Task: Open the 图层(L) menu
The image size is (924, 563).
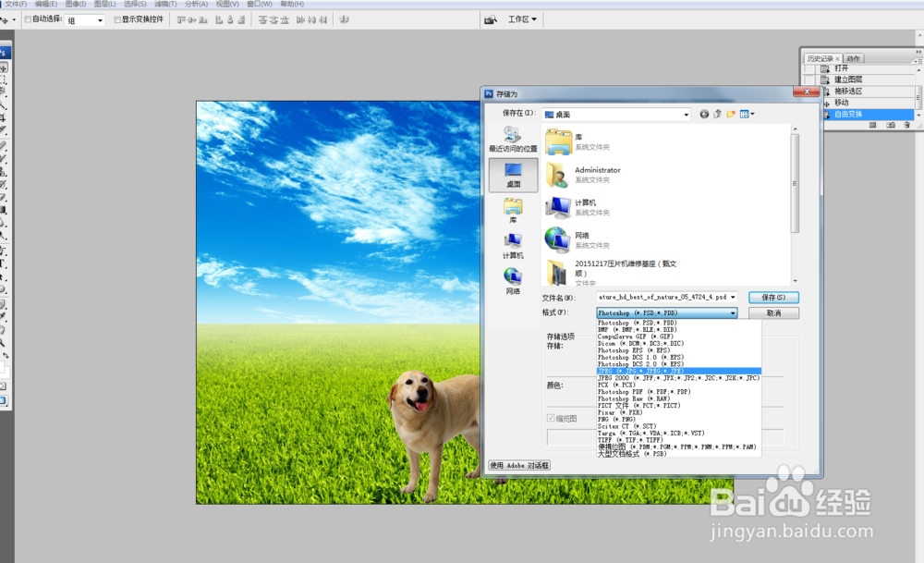Action: (105, 4)
